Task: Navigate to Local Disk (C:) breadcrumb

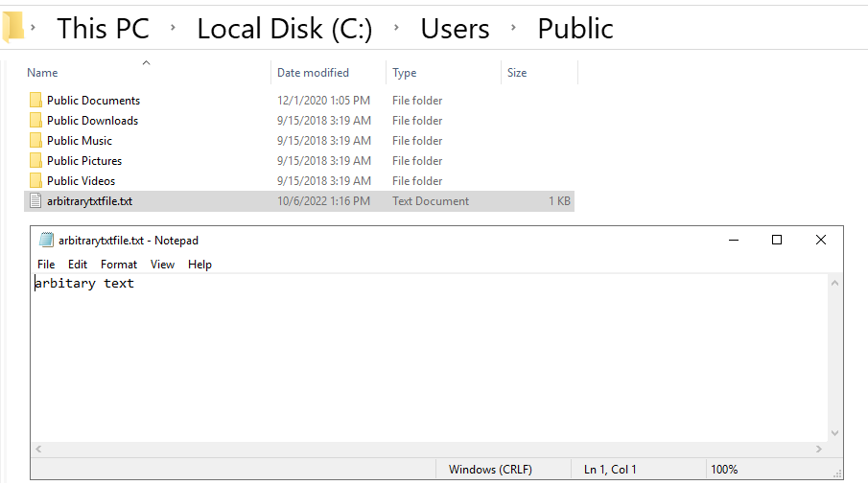Action: [285, 28]
